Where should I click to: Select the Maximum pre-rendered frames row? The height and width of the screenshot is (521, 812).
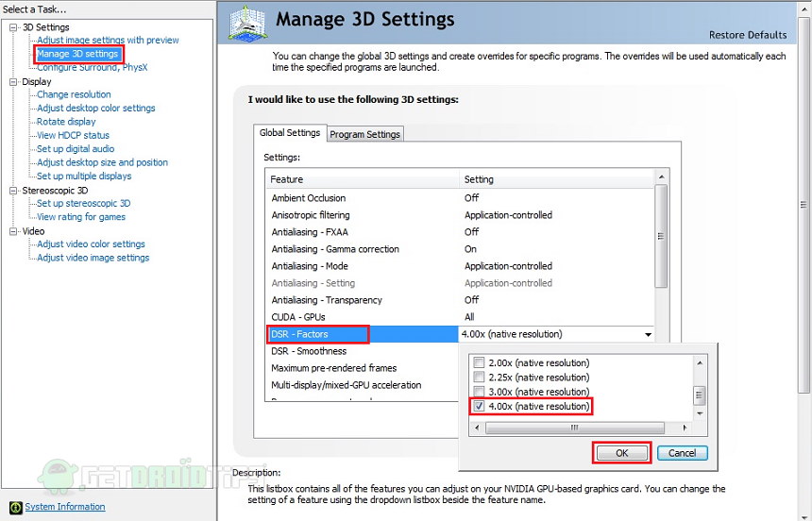tap(363, 368)
